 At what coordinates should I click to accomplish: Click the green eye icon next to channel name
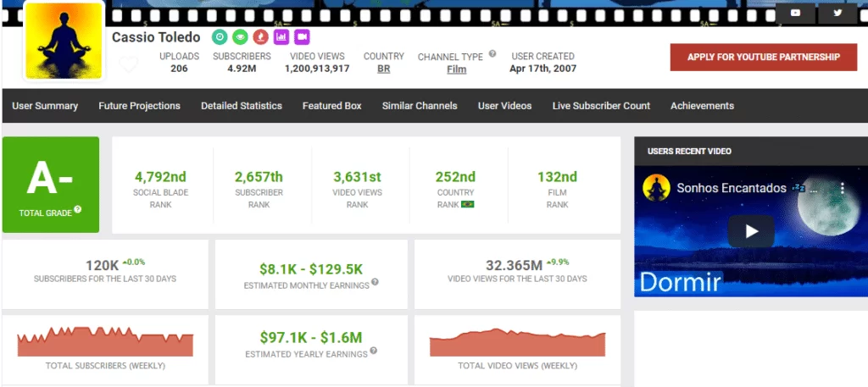[240, 37]
